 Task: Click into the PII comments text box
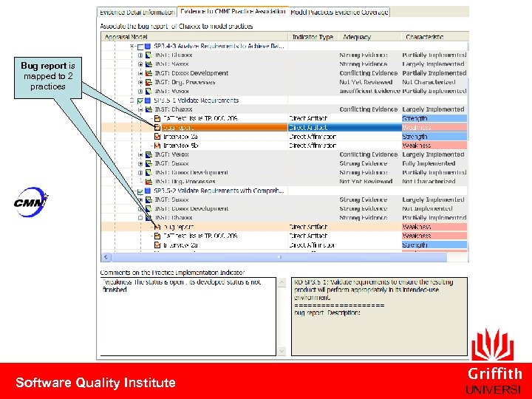pos(188,316)
